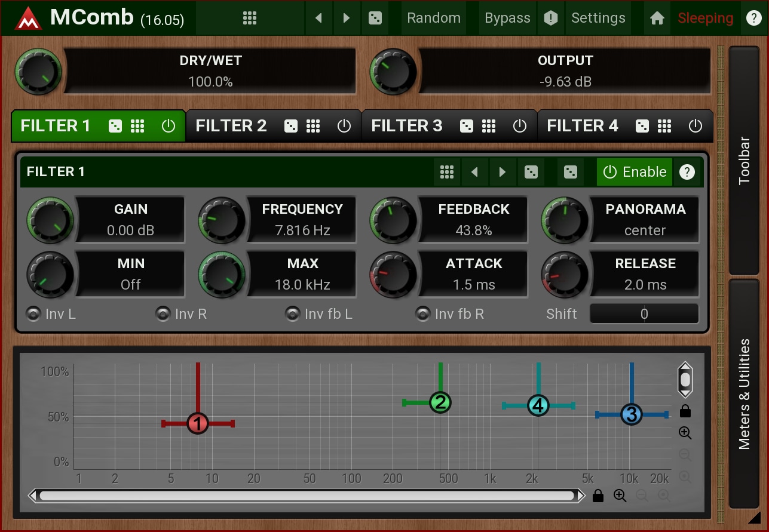Viewport: 769px width, 532px height.
Task: Toggle the Filter 1 Enable button
Action: point(635,172)
